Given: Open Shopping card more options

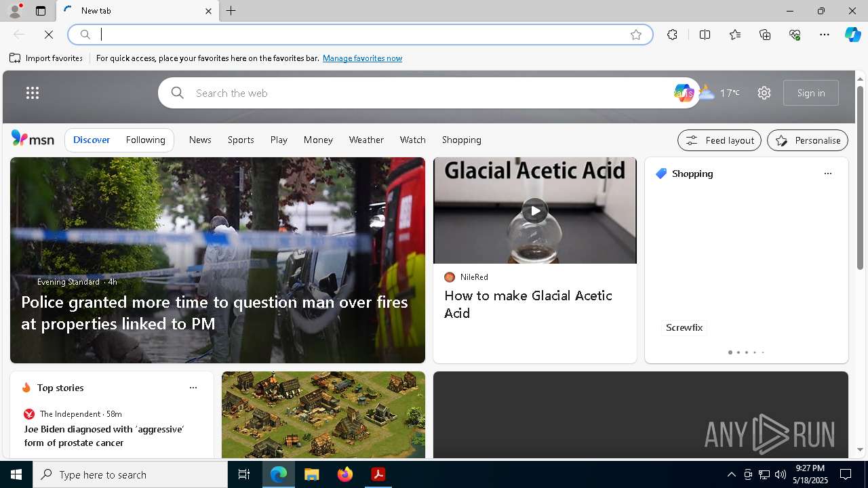Looking at the screenshot, I should pos(827,174).
